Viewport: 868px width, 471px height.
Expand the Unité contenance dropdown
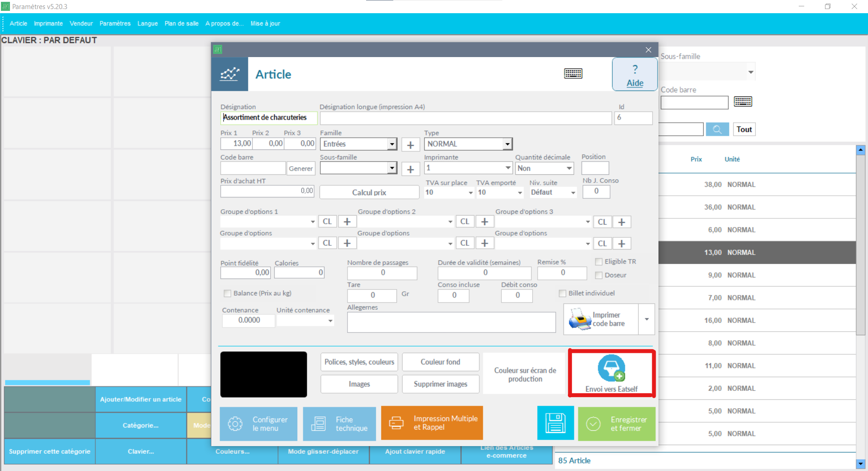(330, 321)
